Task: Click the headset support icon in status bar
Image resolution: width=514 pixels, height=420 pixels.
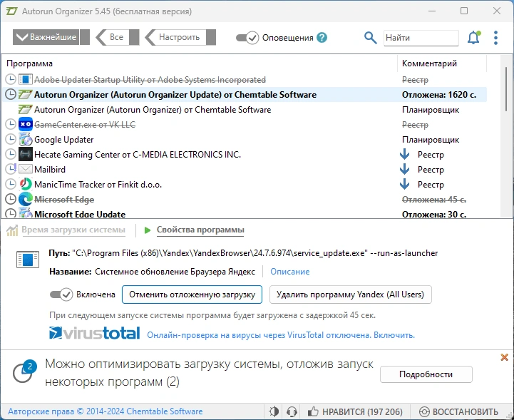Action: [292, 411]
